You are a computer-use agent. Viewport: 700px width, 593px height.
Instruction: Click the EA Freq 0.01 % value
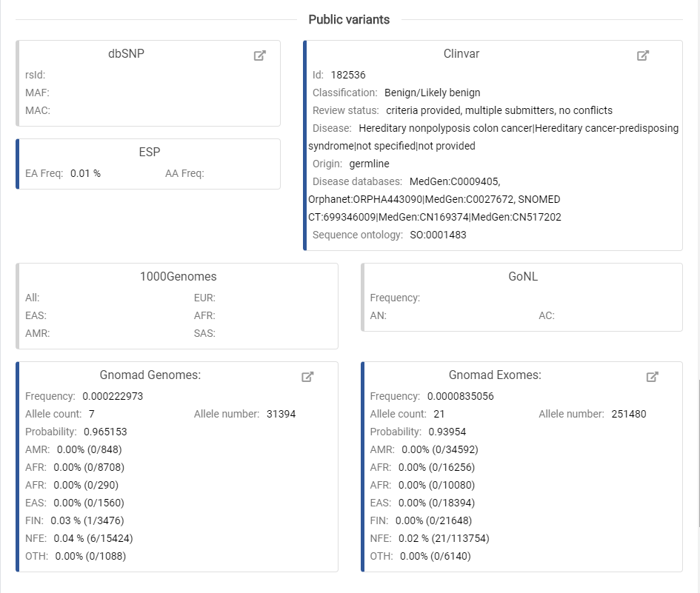coord(85,173)
